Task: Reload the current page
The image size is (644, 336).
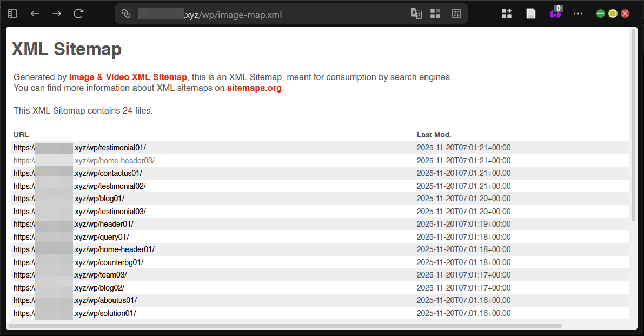Action: point(78,14)
